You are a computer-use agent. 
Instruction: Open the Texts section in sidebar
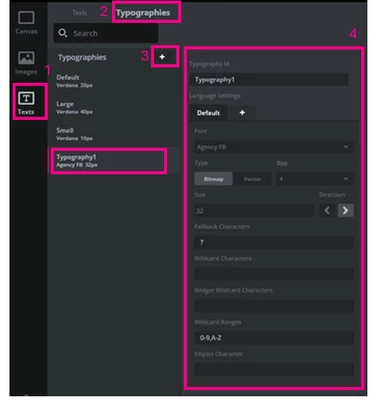point(26,103)
